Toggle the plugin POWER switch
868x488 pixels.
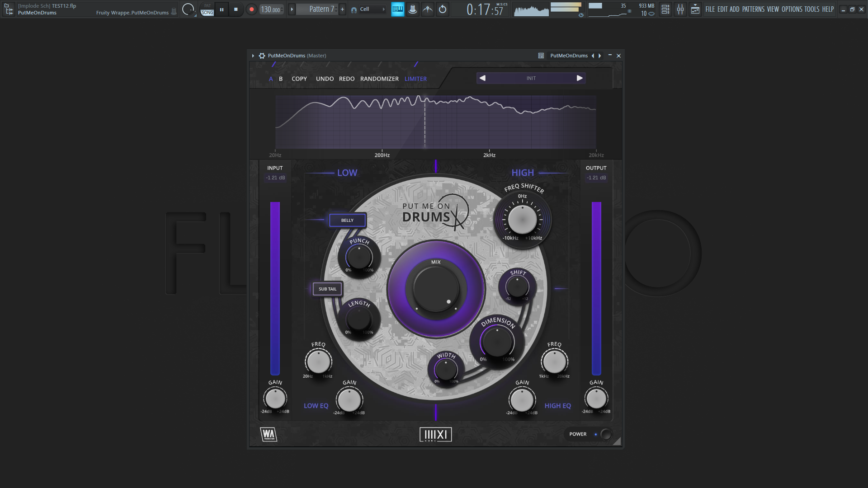coord(606,434)
